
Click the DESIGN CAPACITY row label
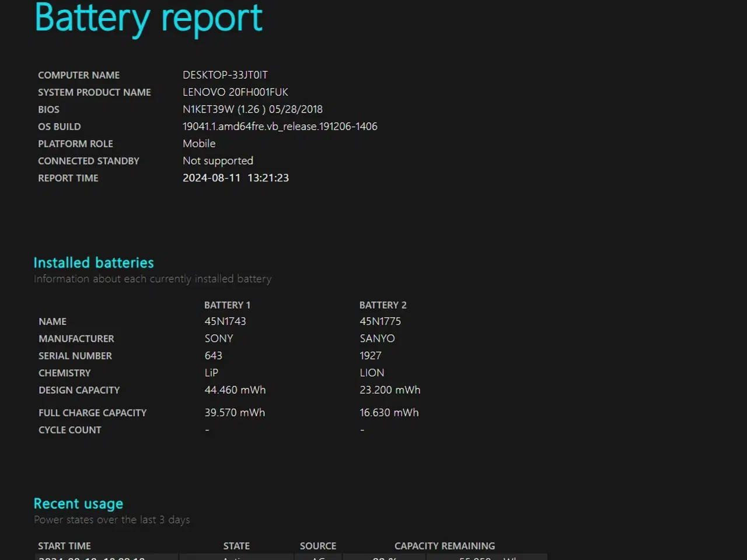(x=79, y=390)
